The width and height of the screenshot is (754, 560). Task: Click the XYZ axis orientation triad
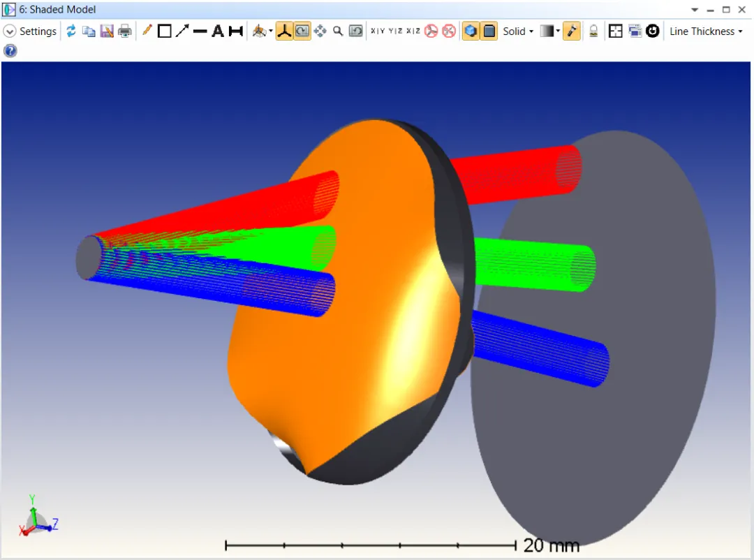point(38,516)
